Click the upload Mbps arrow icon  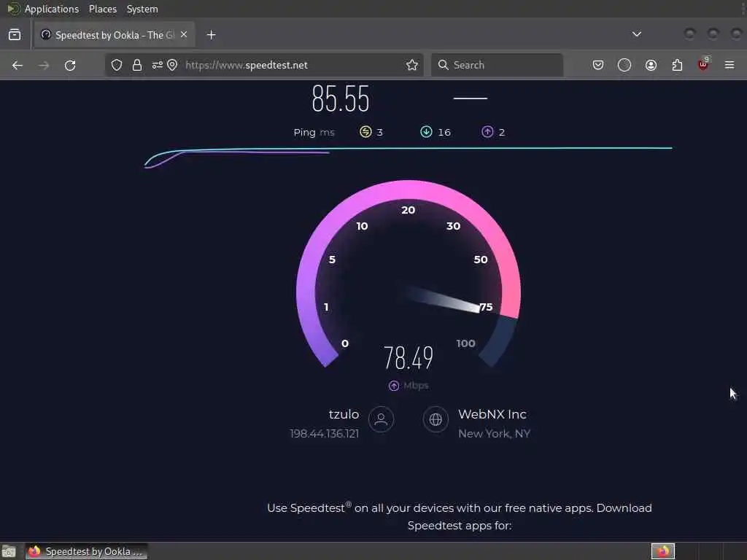click(x=394, y=386)
